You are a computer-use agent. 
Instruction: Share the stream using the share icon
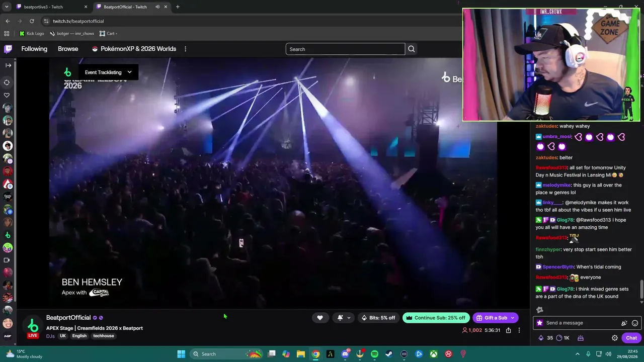point(508,330)
